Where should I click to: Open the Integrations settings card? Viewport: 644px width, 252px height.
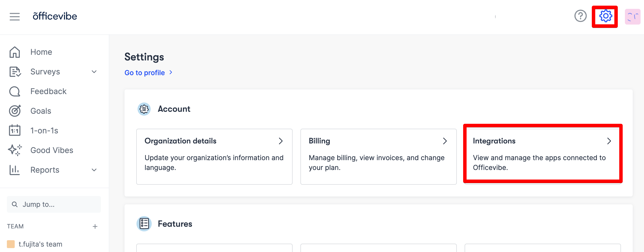tap(543, 154)
